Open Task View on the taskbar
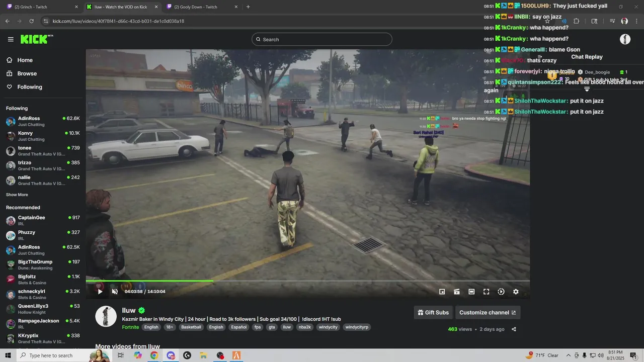This screenshot has height=362, width=644. (x=121, y=355)
